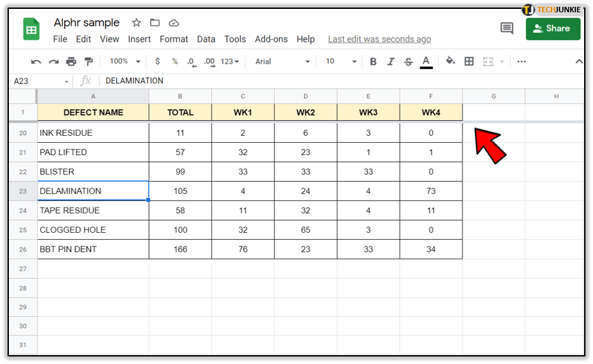Toggle strikethrough formatting

click(409, 61)
